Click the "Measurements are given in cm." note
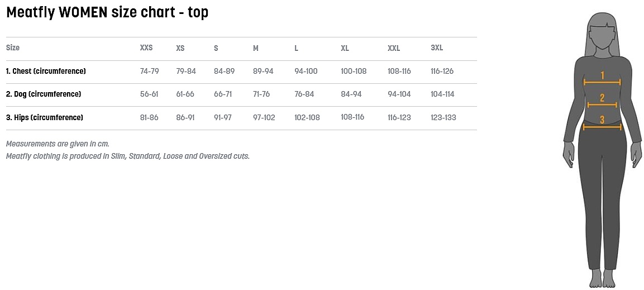This screenshot has height=290, width=644. click(58, 144)
